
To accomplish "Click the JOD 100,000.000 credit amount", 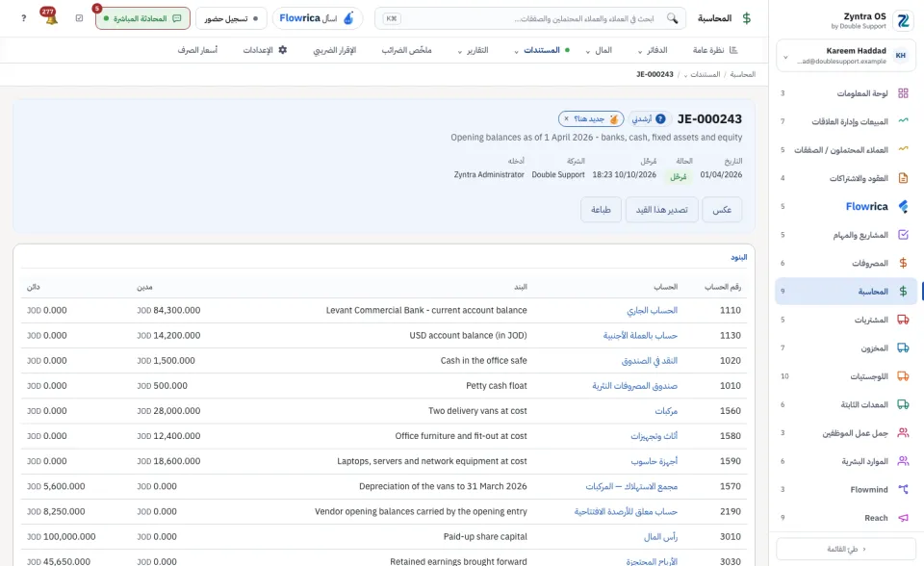I will click(62, 537).
